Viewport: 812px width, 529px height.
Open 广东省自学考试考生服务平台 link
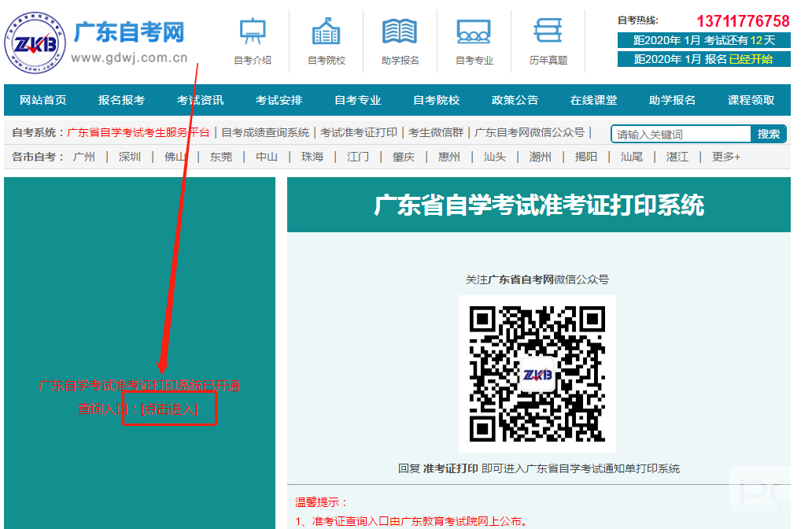pyautogui.click(x=138, y=132)
